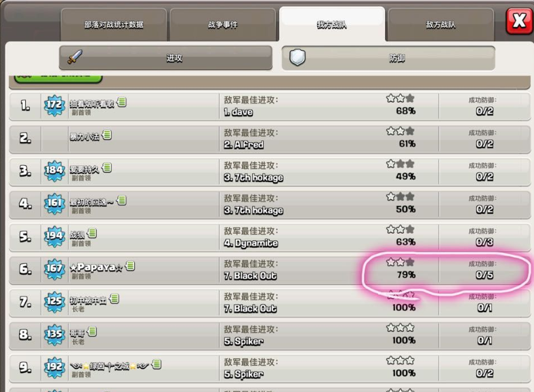The image size is (534, 392).
Task: Show the 进攻 attack view
Action: click(165, 58)
